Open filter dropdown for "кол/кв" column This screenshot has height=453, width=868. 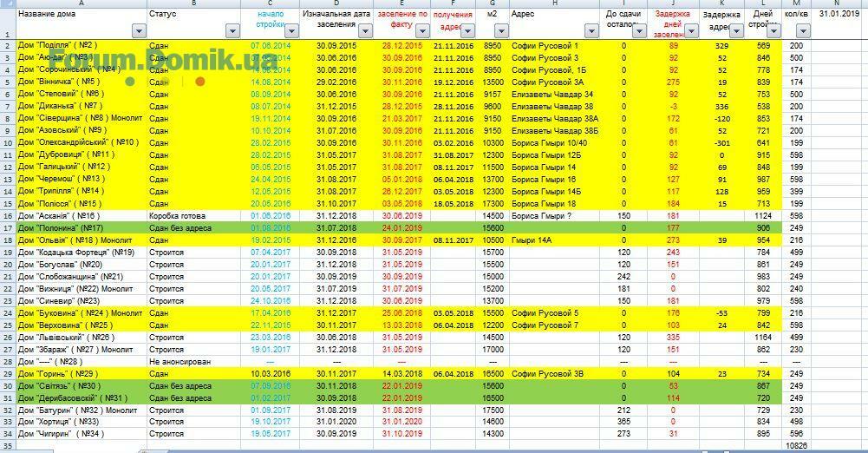click(x=803, y=31)
